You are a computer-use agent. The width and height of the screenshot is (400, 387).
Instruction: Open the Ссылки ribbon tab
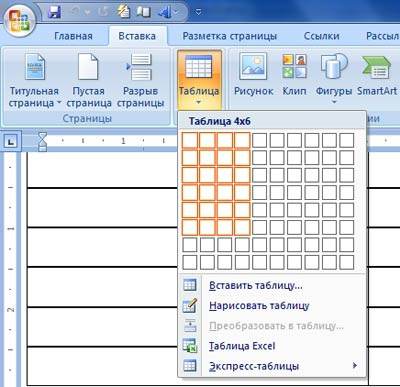321,36
